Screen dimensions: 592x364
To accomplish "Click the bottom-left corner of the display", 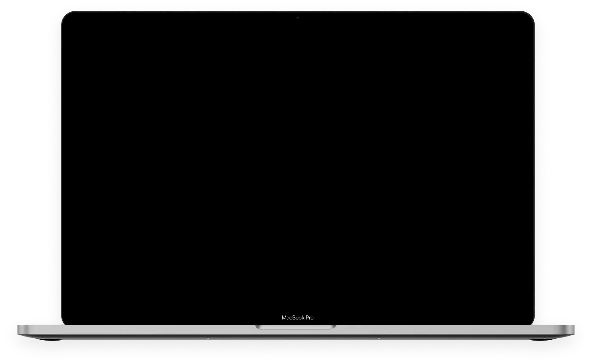I will tap(65, 322).
